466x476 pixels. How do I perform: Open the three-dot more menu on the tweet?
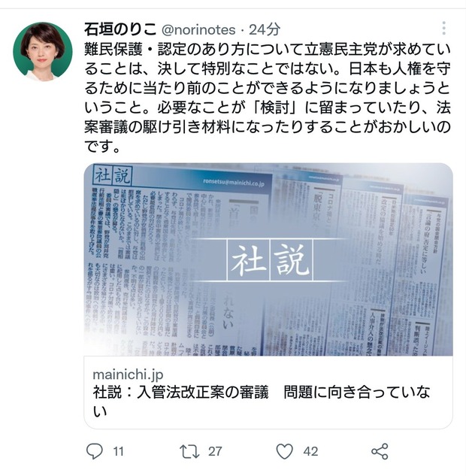[444, 29]
